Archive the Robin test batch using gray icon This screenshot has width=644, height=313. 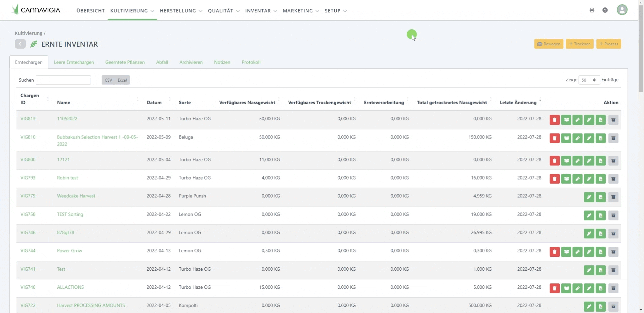click(x=613, y=179)
